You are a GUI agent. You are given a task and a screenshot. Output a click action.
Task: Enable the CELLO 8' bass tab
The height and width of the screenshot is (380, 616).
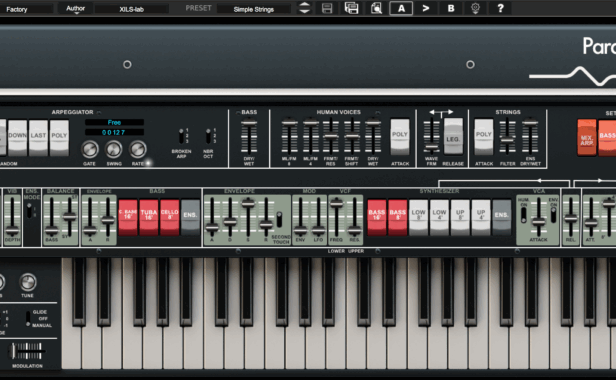pyautogui.click(x=169, y=217)
